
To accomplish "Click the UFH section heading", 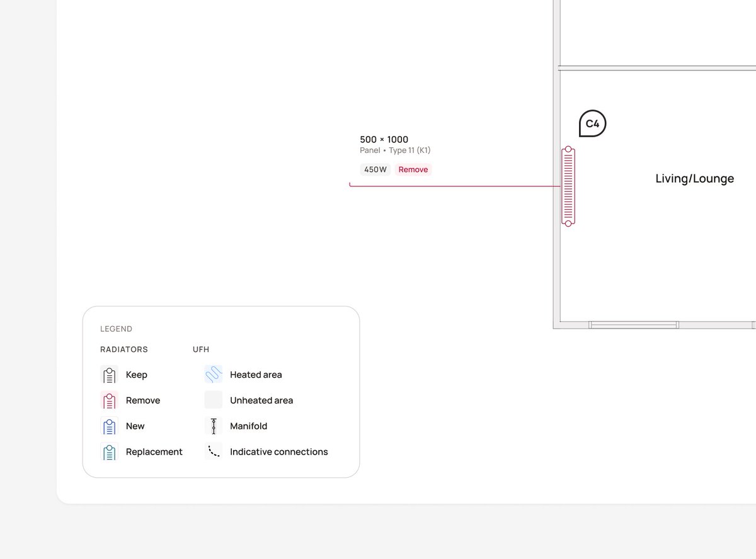I will coord(201,349).
